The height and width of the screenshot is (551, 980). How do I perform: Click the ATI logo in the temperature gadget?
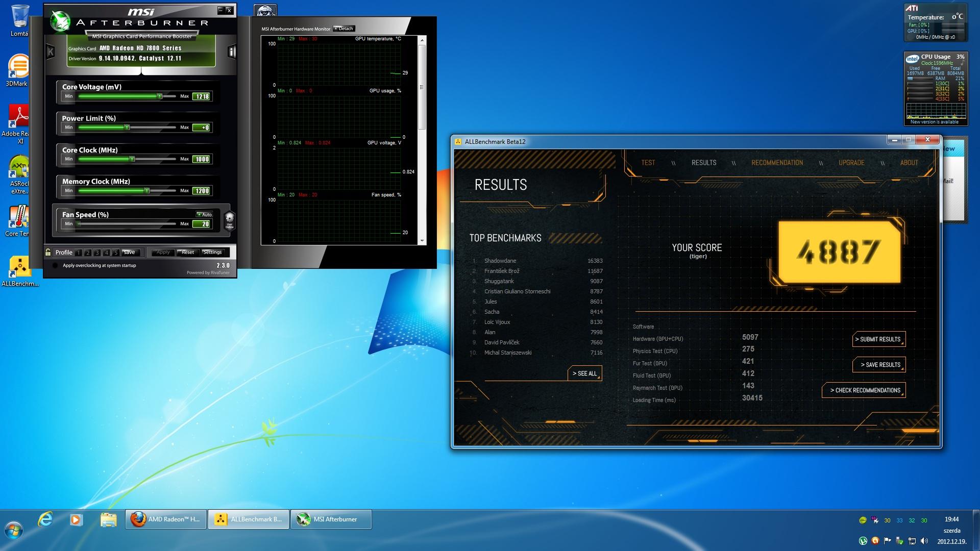coord(912,8)
